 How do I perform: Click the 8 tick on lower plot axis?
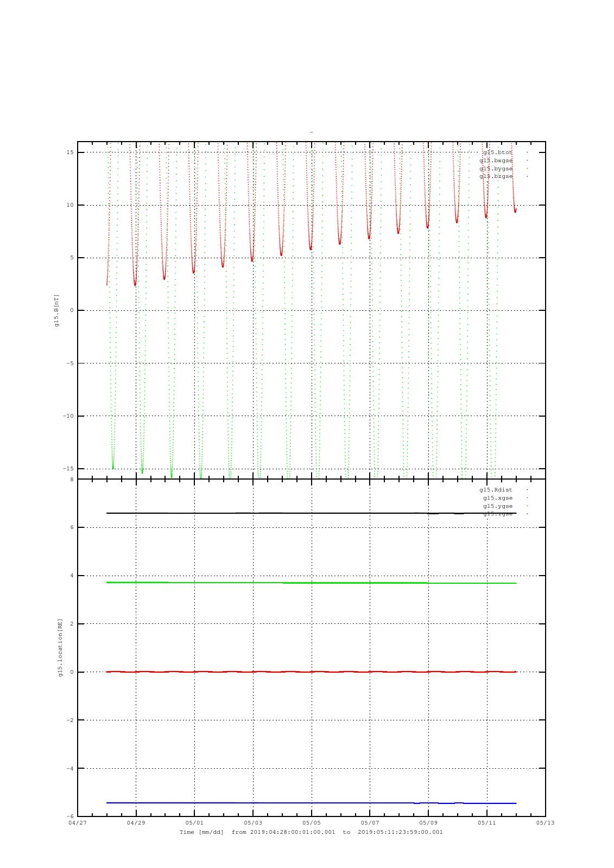coord(71,480)
